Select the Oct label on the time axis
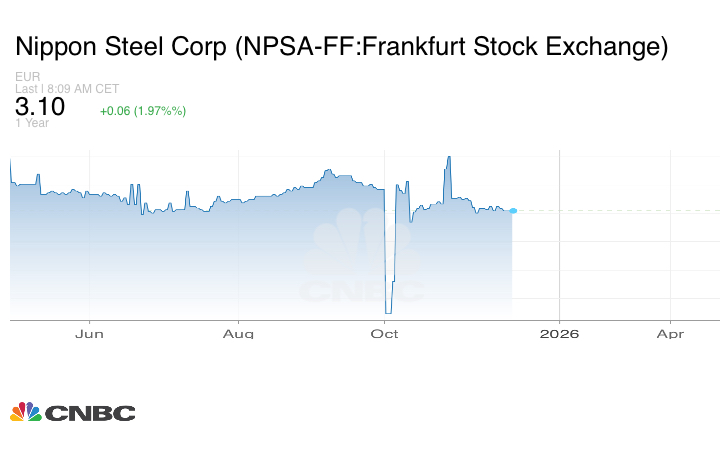 pos(385,334)
